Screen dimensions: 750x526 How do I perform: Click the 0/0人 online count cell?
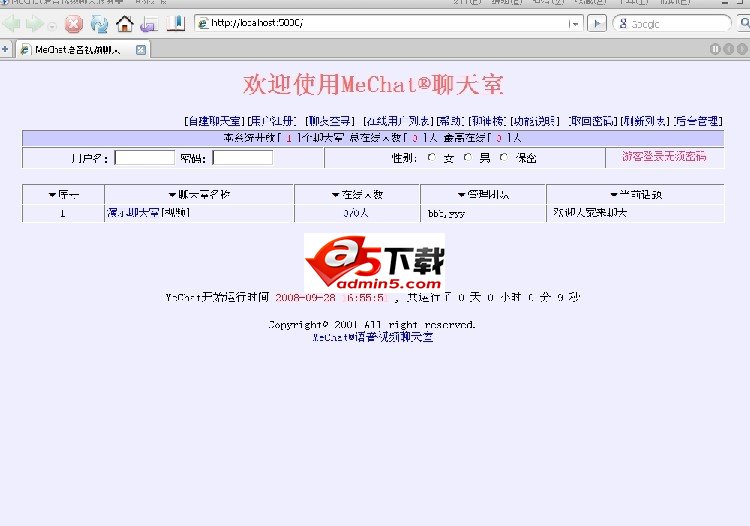click(356, 213)
